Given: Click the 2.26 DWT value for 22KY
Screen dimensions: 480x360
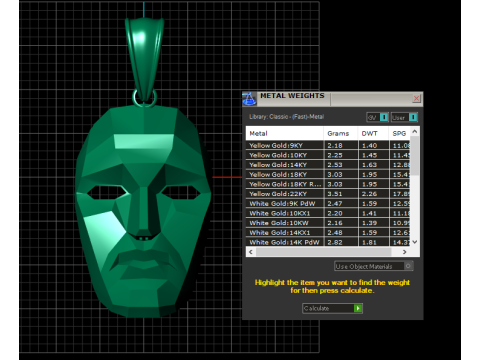Looking at the screenshot, I should click(370, 194).
